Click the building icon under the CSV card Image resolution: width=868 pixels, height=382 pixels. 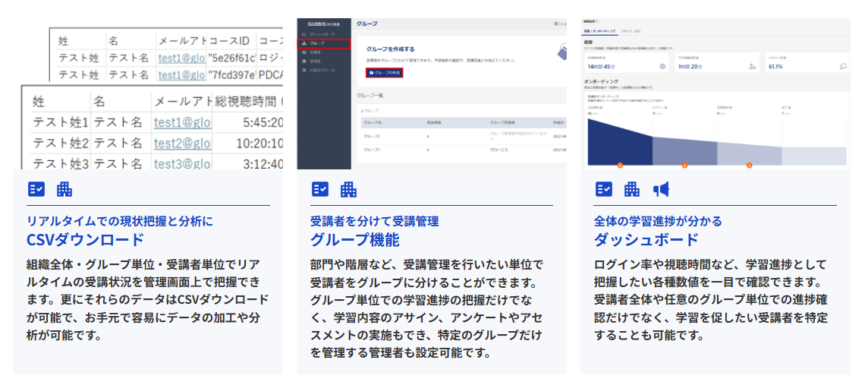[64, 189]
